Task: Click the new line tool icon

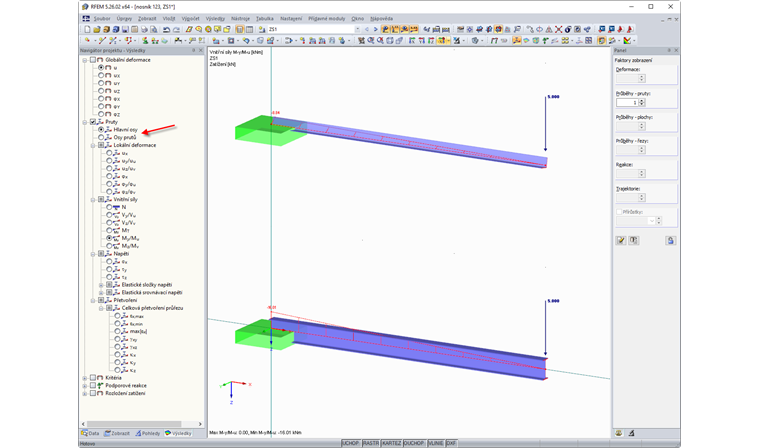Action: [102, 40]
